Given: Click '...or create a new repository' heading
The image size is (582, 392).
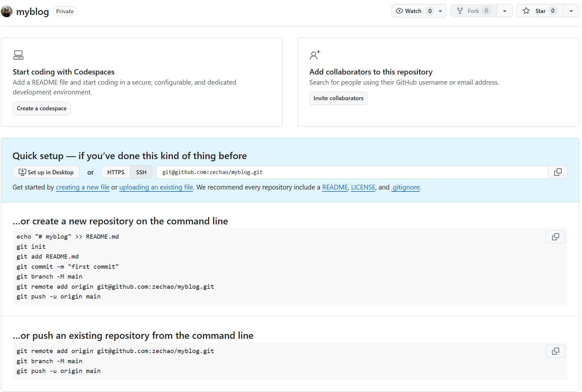Looking at the screenshot, I should (x=120, y=221).
